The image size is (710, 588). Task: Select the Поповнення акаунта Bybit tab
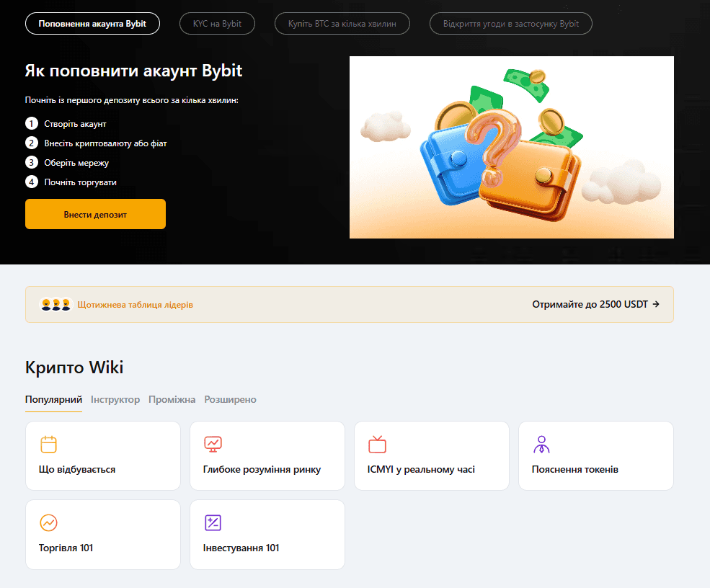[x=92, y=24]
